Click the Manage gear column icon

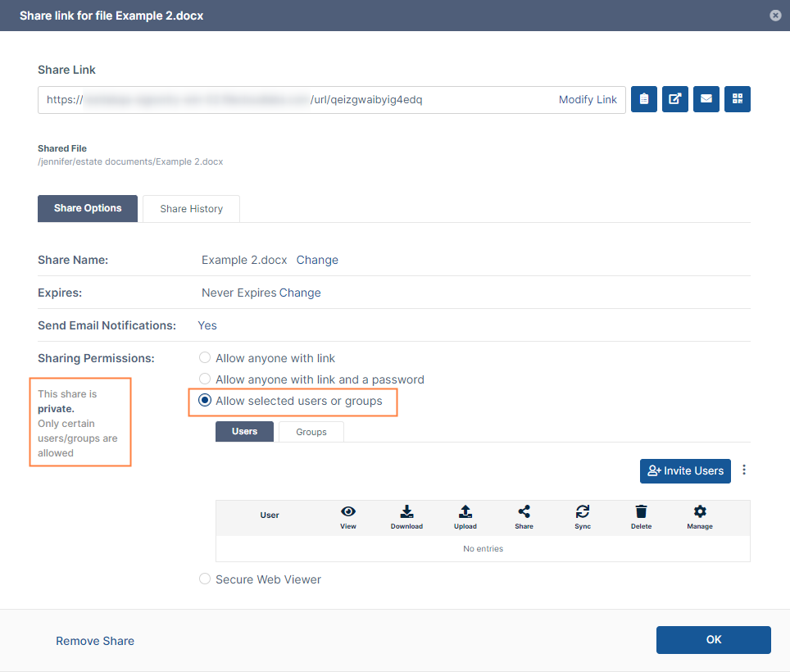click(700, 511)
